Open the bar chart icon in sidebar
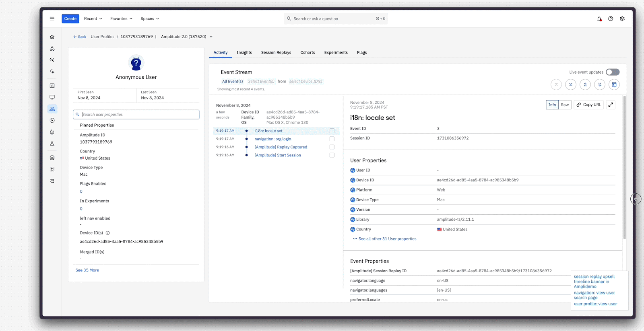The image size is (644, 331). (x=52, y=86)
